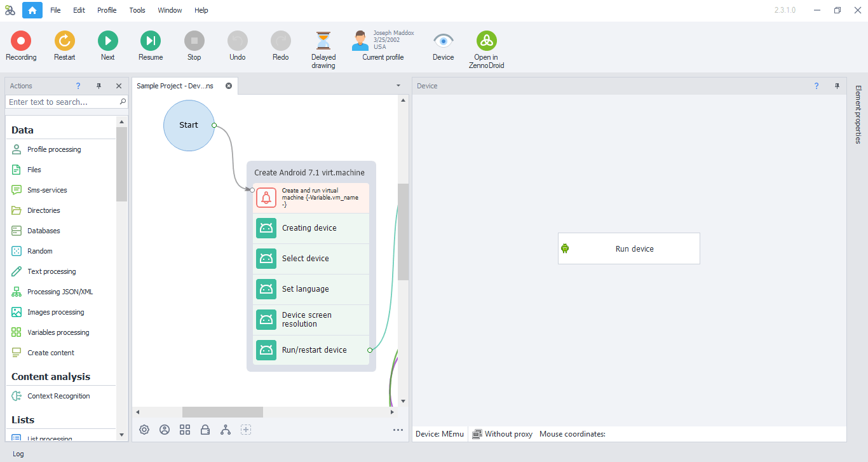Click the Redo toolbar icon

(x=281, y=41)
